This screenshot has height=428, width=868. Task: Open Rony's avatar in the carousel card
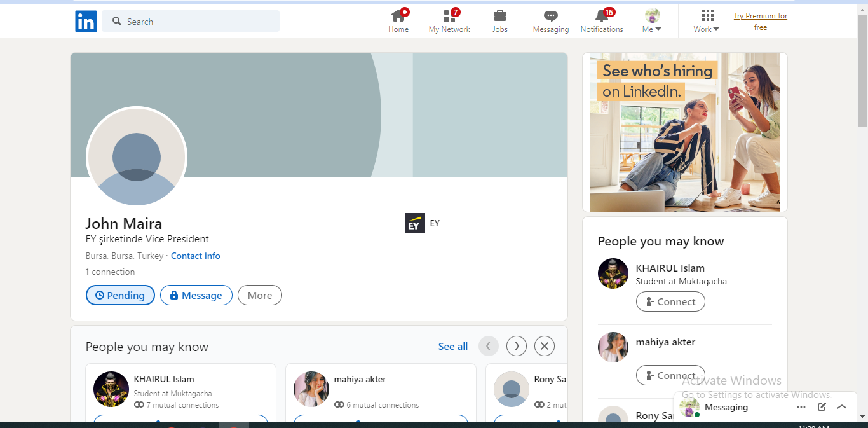click(x=512, y=389)
